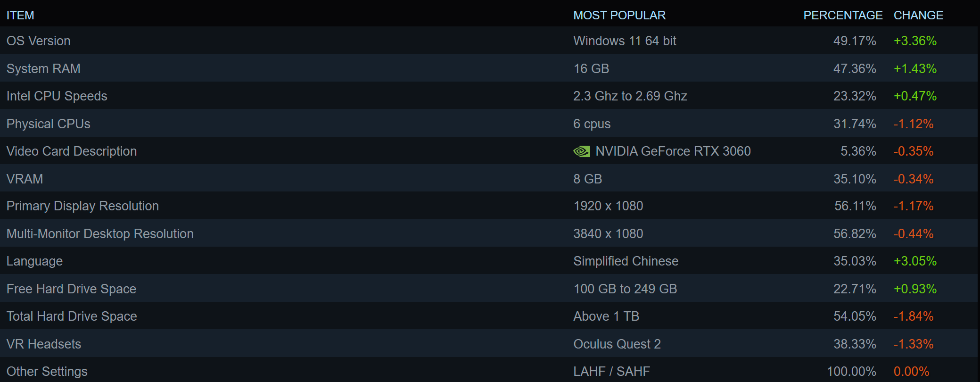This screenshot has height=382, width=980.
Task: Select the Free Hard Drive Space row
Action: (x=489, y=288)
